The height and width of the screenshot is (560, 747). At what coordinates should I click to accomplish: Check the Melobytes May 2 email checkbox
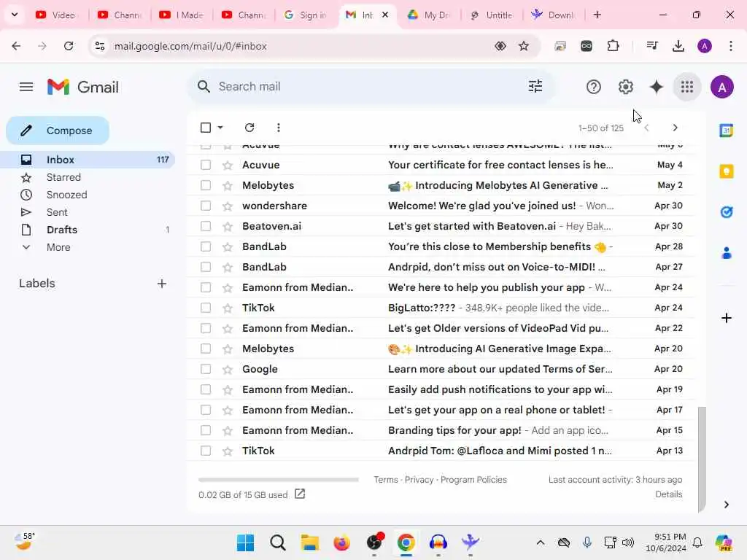[x=205, y=185]
